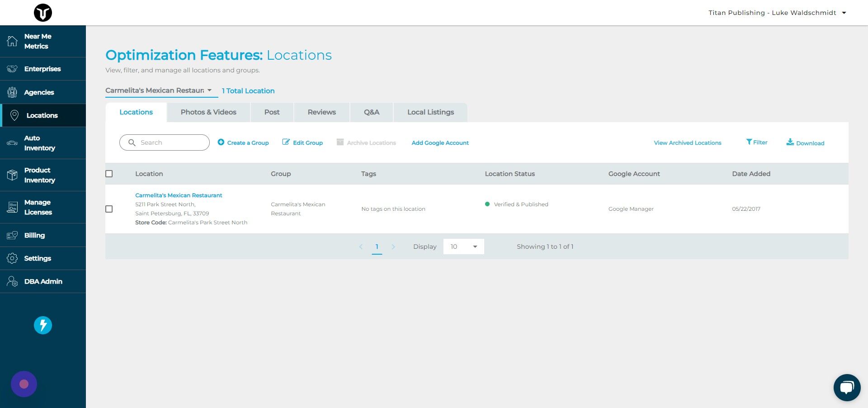Open the Post tab
This screenshot has height=408, width=868.
click(x=272, y=112)
